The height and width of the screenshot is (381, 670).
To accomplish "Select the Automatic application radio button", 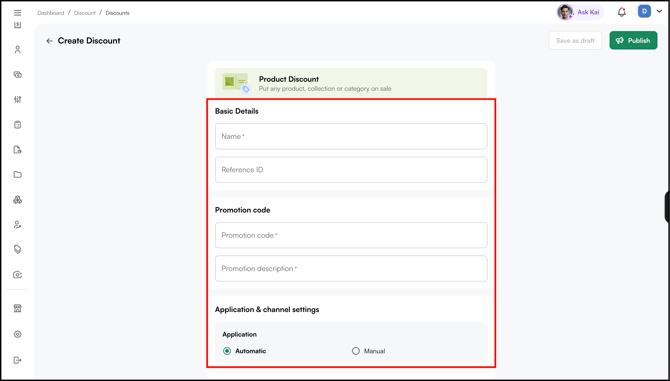I will pos(227,351).
